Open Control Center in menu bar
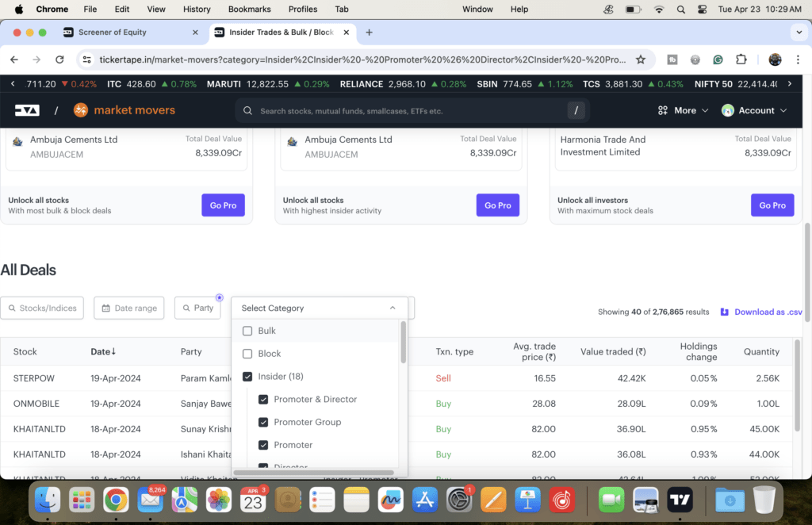The width and height of the screenshot is (812, 525). 702,10
